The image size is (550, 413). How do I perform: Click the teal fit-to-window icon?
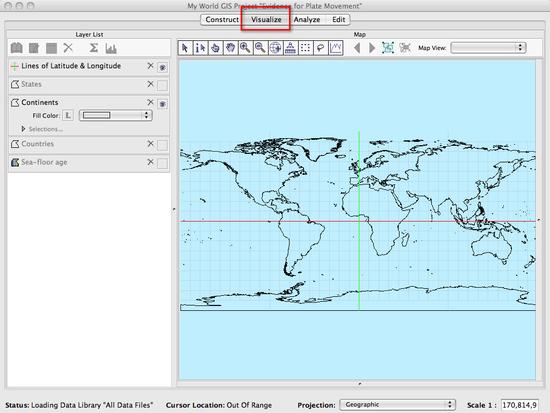coord(388,48)
